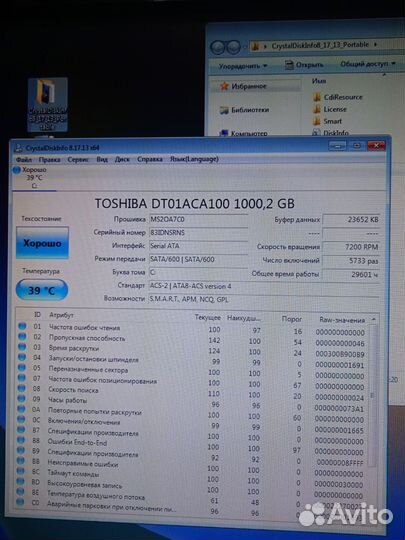
Task: Click the status orb for attribute B7
Action: (21, 430)
